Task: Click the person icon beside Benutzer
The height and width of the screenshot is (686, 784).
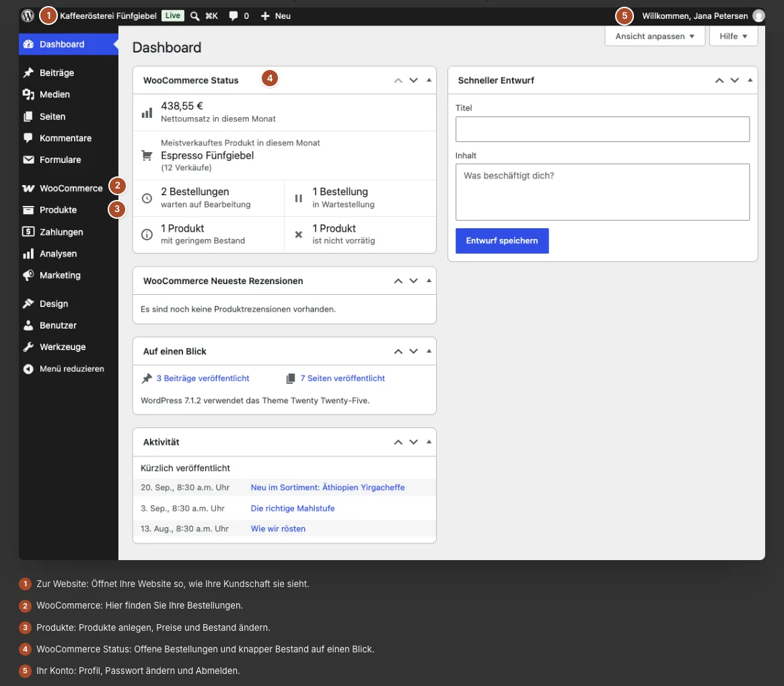Action: point(28,325)
